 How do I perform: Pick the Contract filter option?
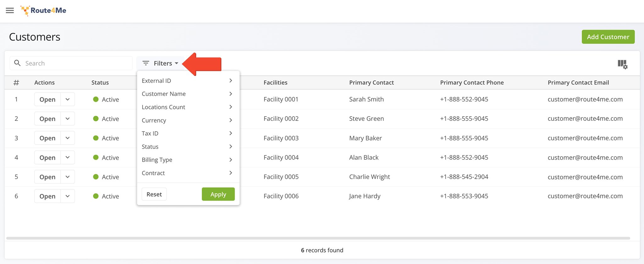(153, 173)
